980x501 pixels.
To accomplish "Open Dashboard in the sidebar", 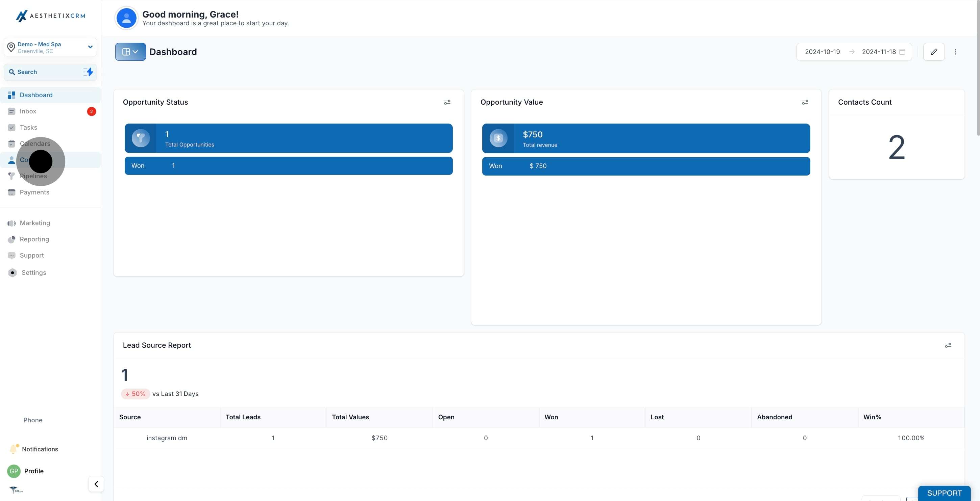I will pos(50,95).
